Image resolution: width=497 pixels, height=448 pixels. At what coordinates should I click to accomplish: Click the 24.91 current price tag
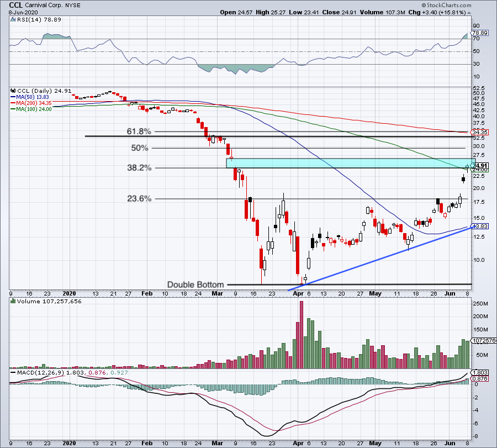point(480,166)
